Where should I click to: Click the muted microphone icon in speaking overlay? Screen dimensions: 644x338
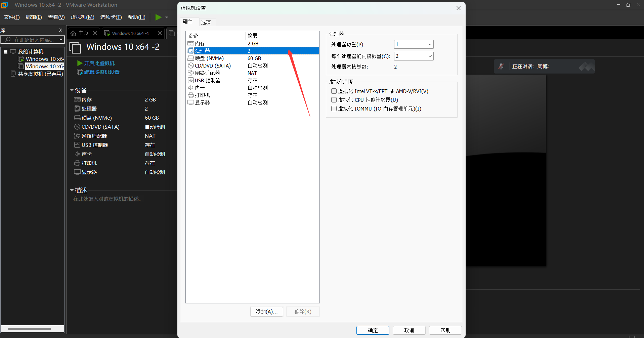[501, 67]
